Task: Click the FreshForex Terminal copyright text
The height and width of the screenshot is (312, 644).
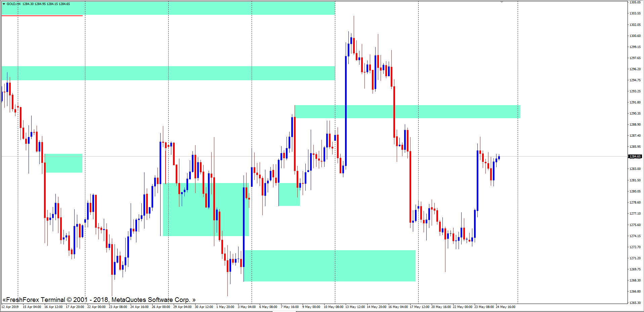Action: coord(99,300)
